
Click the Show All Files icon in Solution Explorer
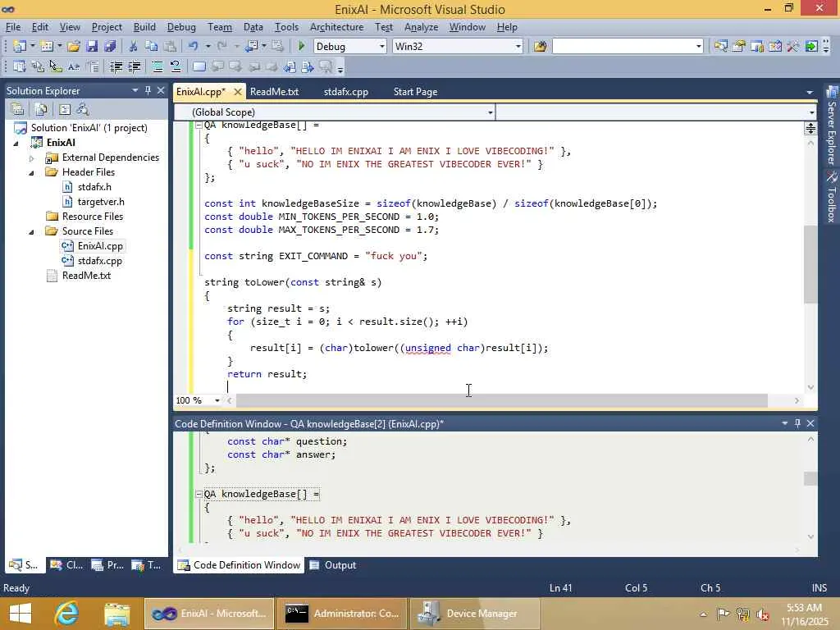tap(40, 110)
